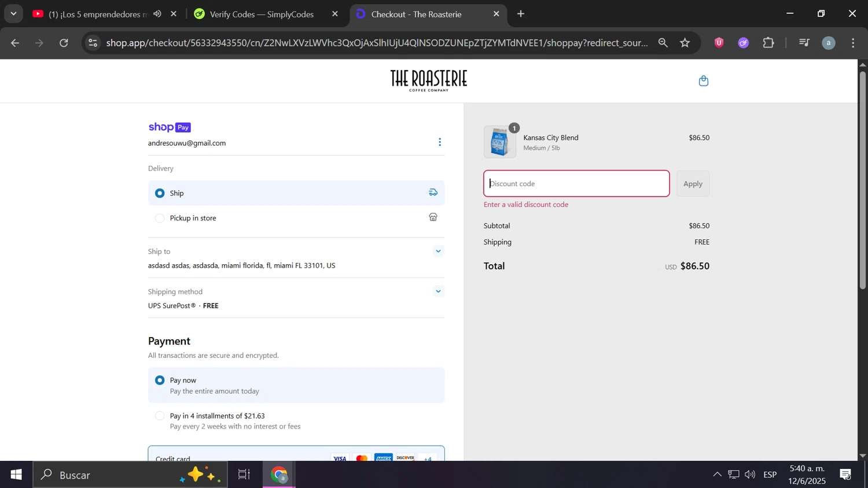Open taskbar volume control

750,475
